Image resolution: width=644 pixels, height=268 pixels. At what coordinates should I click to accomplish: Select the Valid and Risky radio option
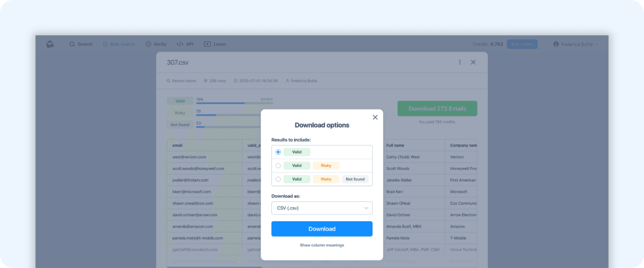(278, 165)
